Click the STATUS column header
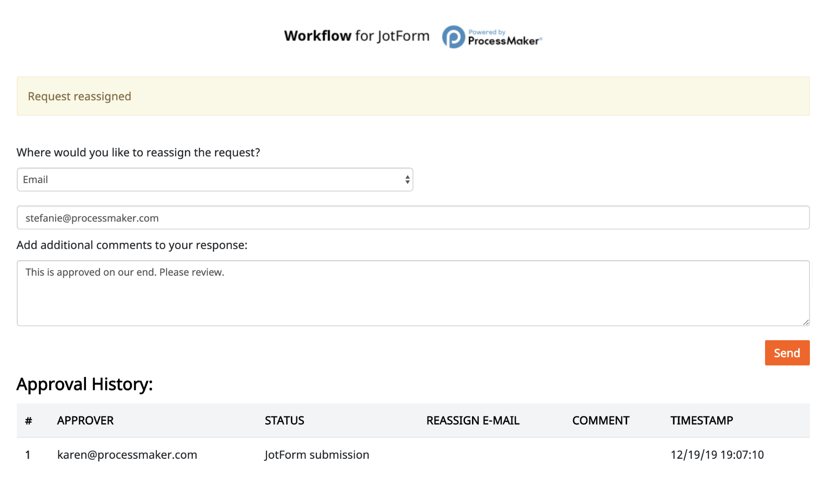Viewport: 838px width, 504px height. pyautogui.click(x=284, y=421)
